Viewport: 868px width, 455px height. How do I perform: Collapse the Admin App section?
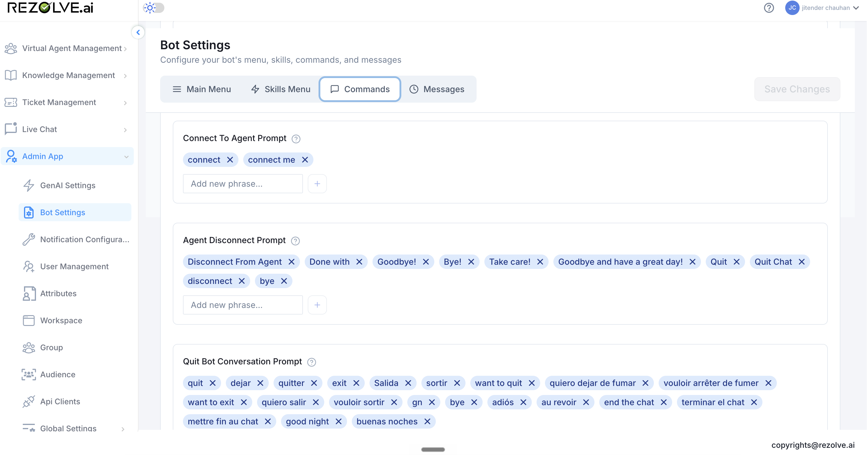point(67,156)
